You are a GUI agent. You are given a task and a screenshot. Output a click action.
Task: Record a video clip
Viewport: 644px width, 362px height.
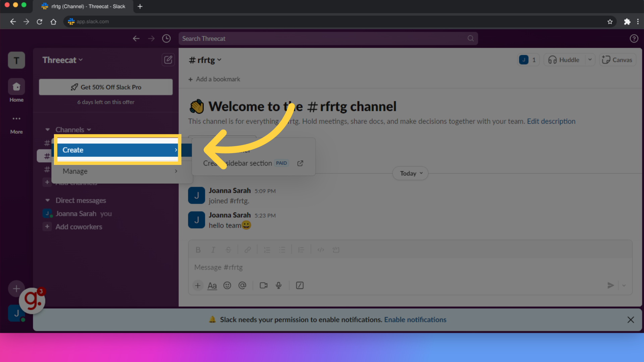point(264,286)
